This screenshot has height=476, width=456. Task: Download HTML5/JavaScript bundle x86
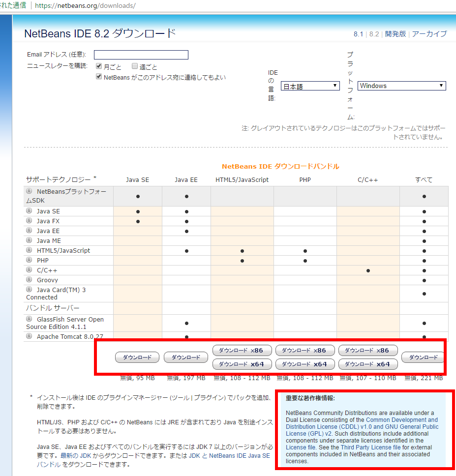tap(242, 350)
